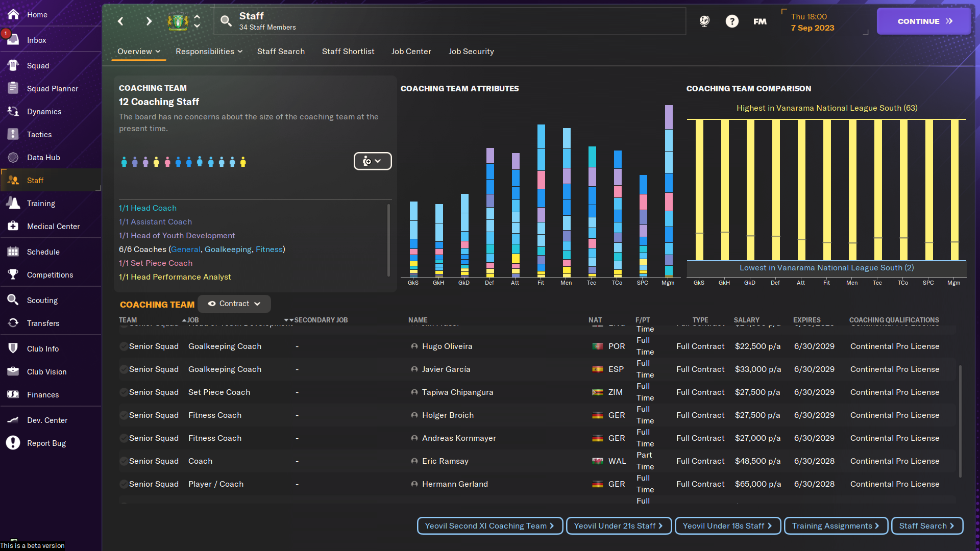Viewport: 980px width, 551px height.
Task: Select Tapiwa Chipangura row checkbox
Action: point(124,392)
